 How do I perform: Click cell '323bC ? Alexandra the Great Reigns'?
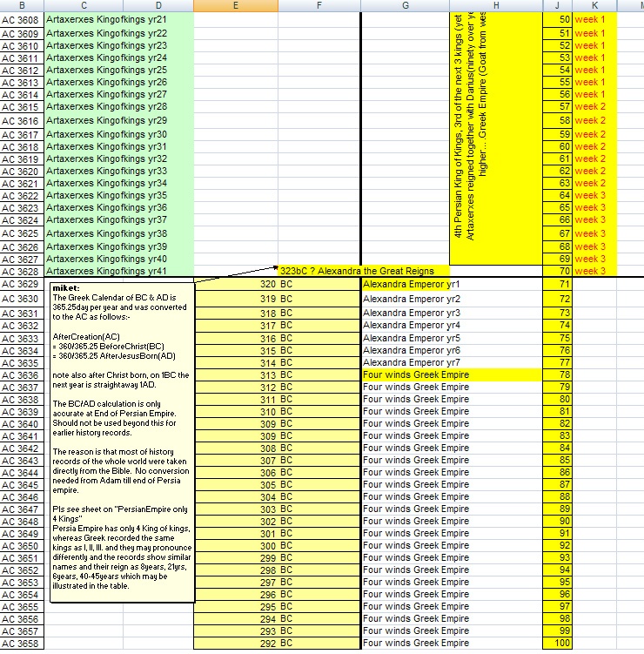point(364,271)
